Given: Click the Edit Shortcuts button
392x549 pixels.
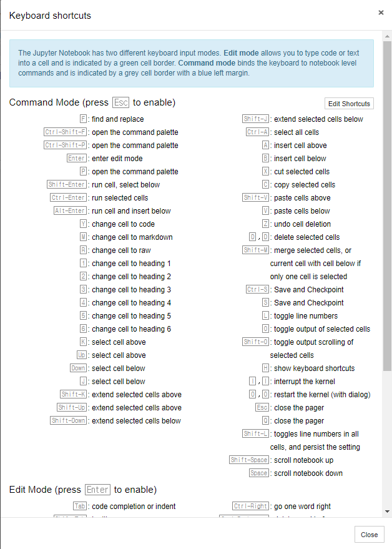Looking at the screenshot, I should 349,104.
